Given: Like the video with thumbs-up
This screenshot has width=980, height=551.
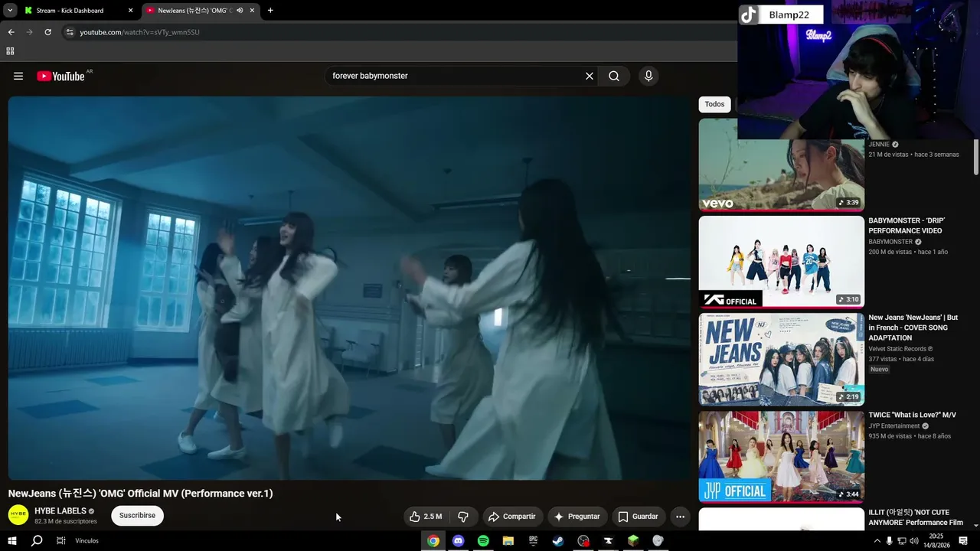Looking at the screenshot, I should pyautogui.click(x=426, y=517).
